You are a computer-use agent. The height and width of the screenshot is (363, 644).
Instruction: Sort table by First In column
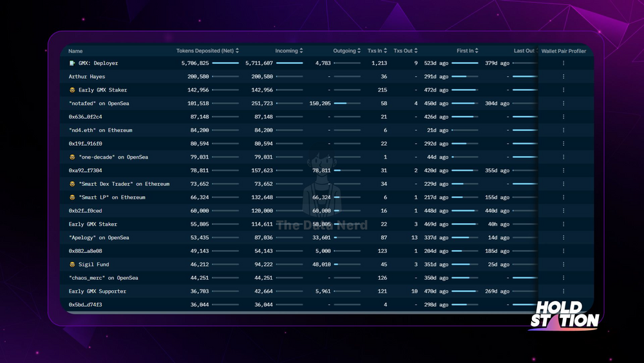pos(468,50)
